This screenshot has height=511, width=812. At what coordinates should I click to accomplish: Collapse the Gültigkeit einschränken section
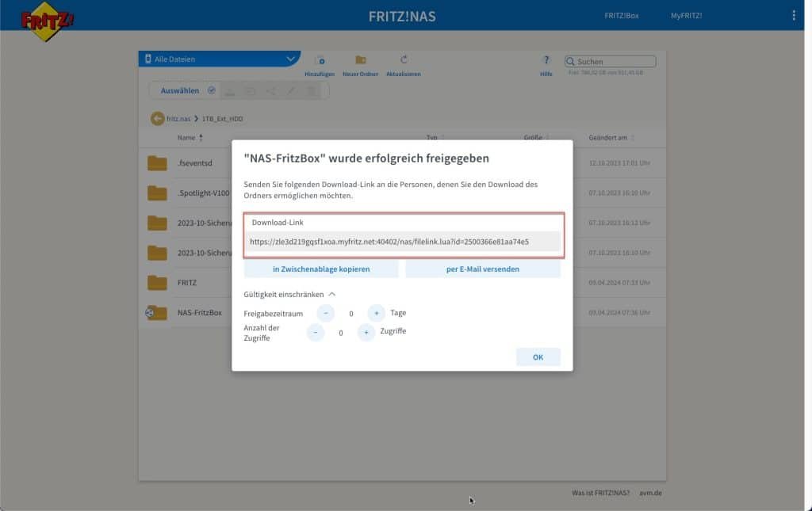332,294
